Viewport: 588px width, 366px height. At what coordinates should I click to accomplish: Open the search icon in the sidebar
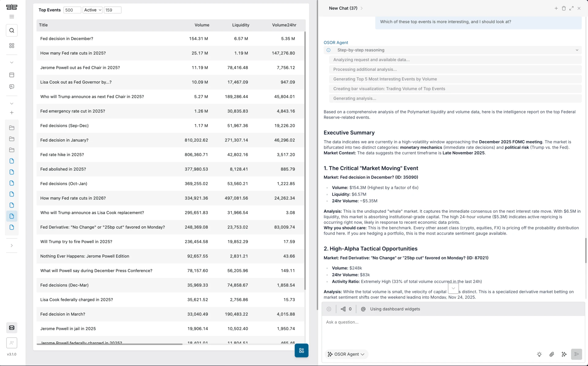[x=12, y=30]
